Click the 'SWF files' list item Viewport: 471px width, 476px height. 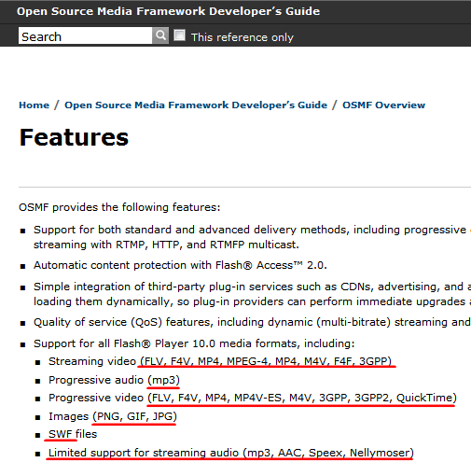[x=73, y=434]
